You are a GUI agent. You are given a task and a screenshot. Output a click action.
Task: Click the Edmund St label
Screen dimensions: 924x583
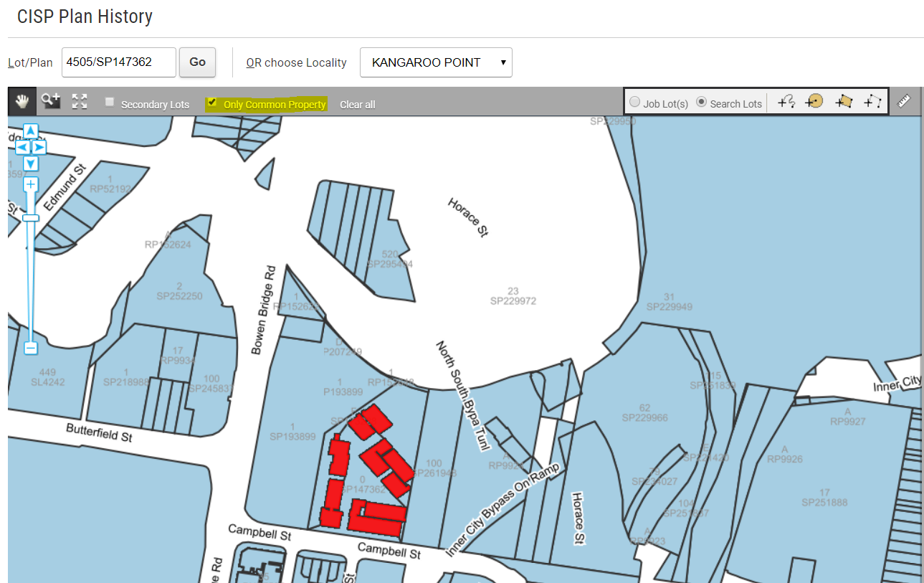65,186
